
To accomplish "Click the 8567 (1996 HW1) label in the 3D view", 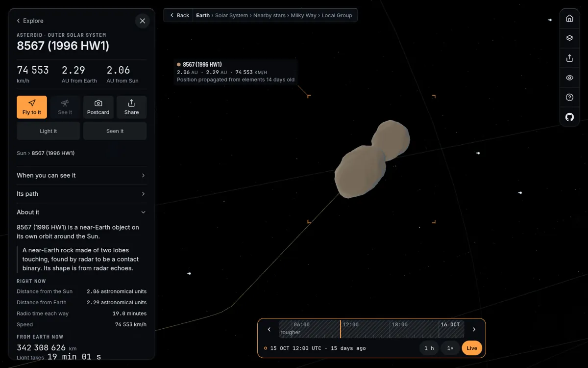I will coord(202,64).
